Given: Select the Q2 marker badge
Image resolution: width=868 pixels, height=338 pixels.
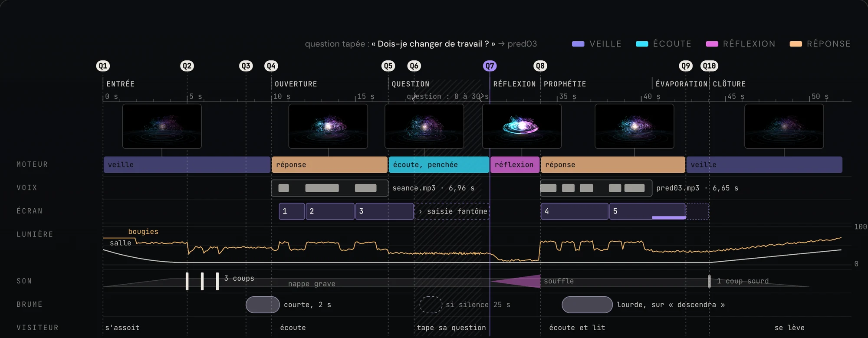Looking at the screenshot, I should pyautogui.click(x=187, y=66).
